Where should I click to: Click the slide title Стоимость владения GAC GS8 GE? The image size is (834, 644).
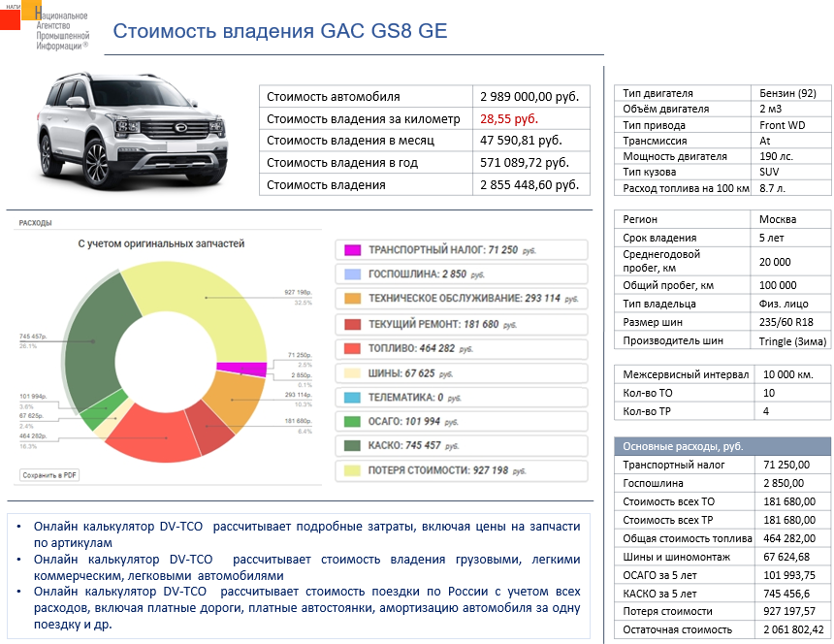(x=280, y=31)
